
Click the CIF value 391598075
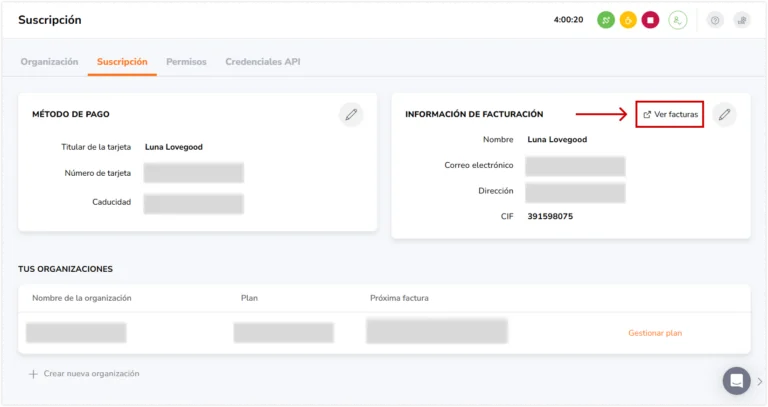point(550,216)
